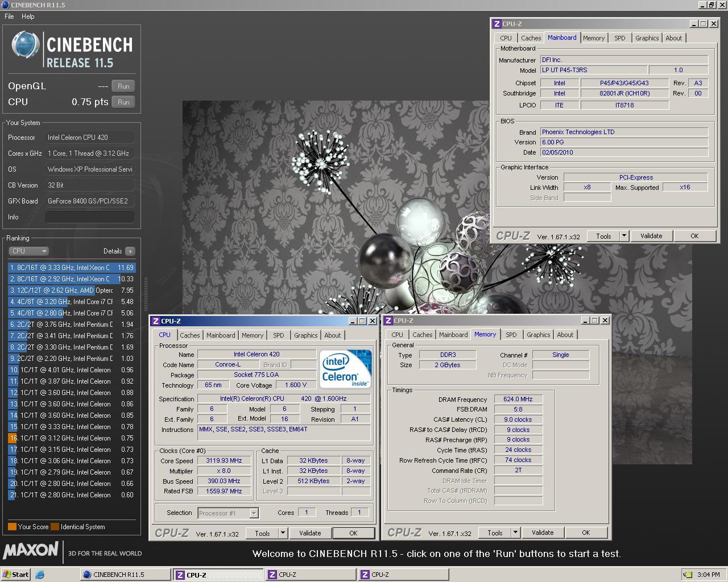Open Caches tab in CPU-Z Memory window
This screenshot has height=582, width=728.
pyautogui.click(x=422, y=335)
